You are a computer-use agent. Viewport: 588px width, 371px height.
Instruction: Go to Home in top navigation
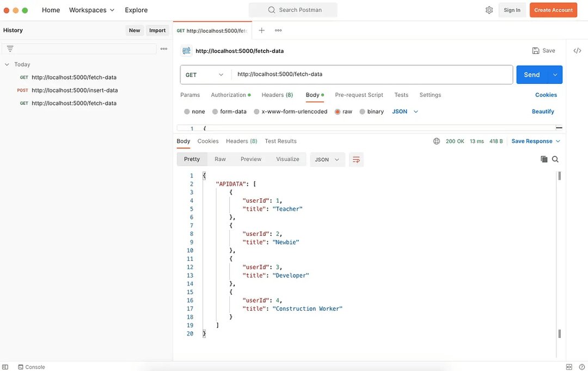click(x=51, y=10)
